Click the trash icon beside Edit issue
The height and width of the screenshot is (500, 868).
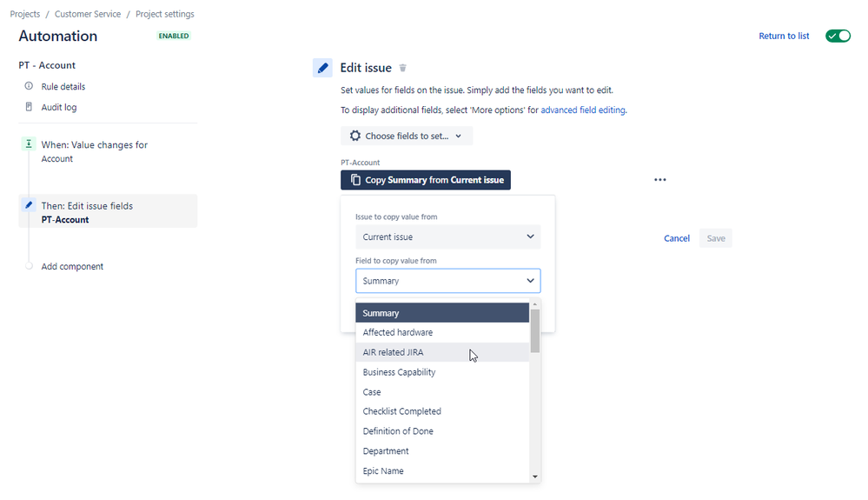coord(403,68)
